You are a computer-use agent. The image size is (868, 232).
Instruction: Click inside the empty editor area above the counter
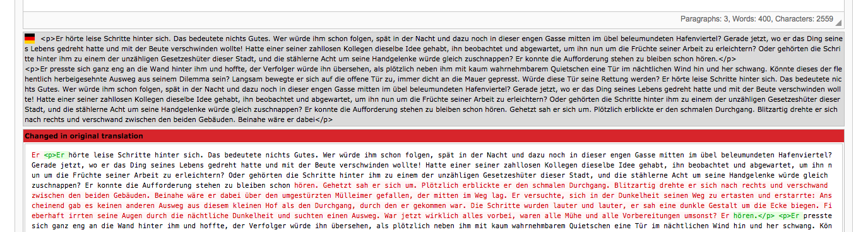pyautogui.click(x=432, y=5)
